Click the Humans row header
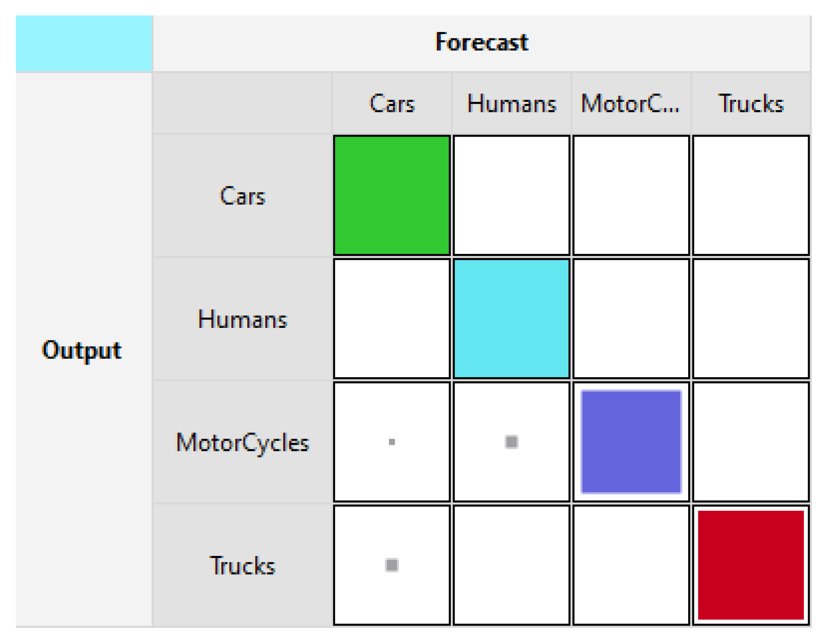The image size is (831, 644). pyautogui.click(x=242, y=319)
